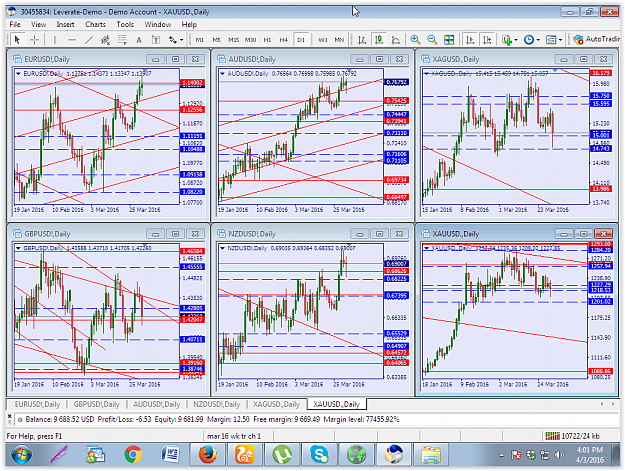625x471 pixels.
Task: Select the MN monthly timeframe button
Action: [x=339, y=39]
